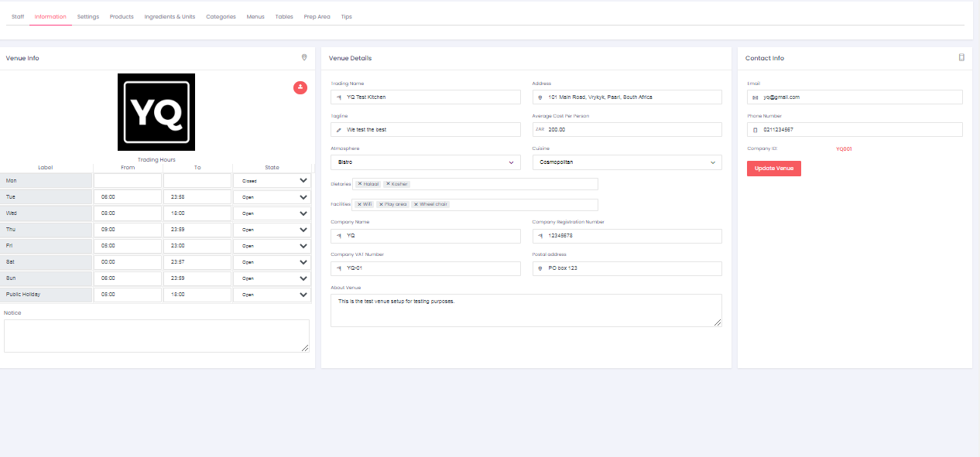
Task: Click the Address input field
Action: (627, 97)
